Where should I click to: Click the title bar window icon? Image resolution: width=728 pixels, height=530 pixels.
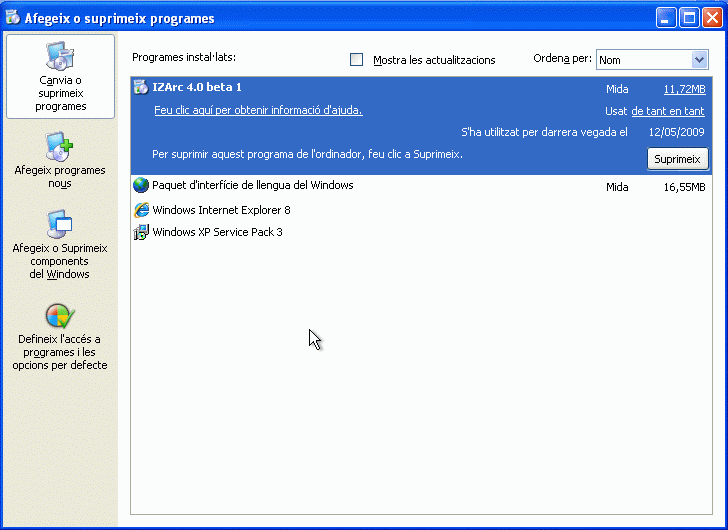click(x=13, y=18)
